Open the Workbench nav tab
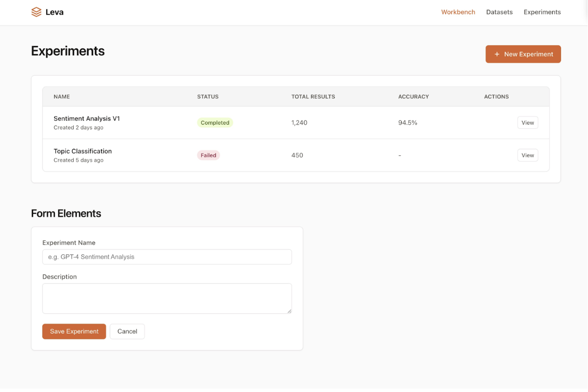The image size is (588, 392). pos(458,12)
